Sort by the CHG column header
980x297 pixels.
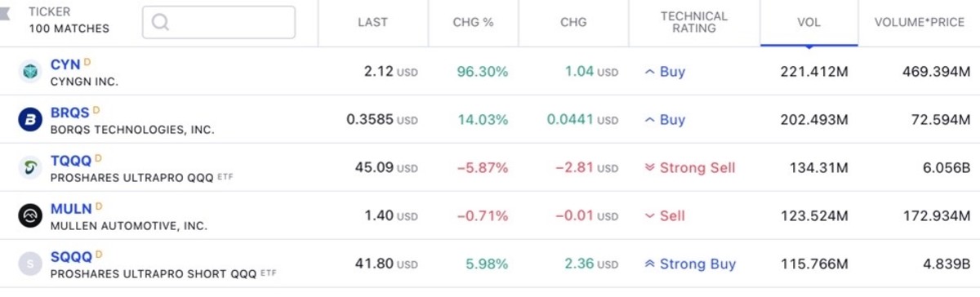[573, 23]
